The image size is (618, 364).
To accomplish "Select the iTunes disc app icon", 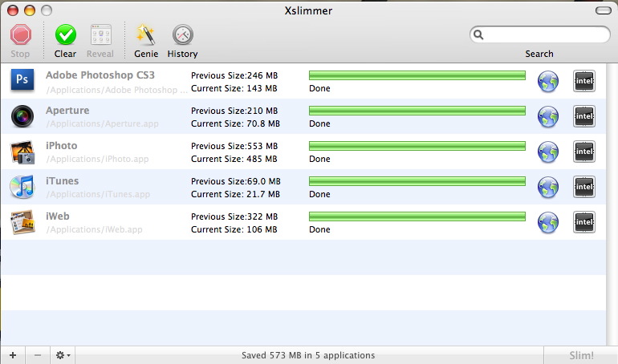I will (22, 187).
